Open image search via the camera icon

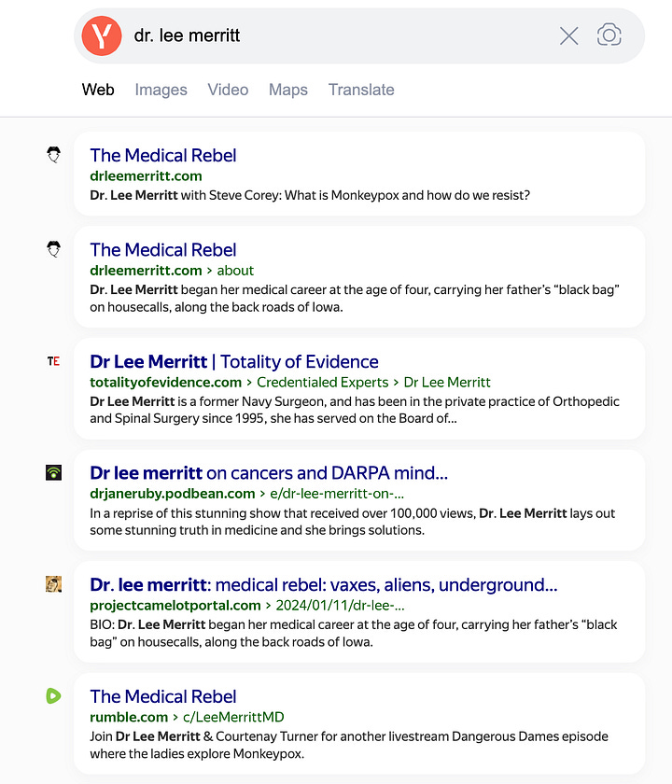pyautogui.click(x=609, y=35)
